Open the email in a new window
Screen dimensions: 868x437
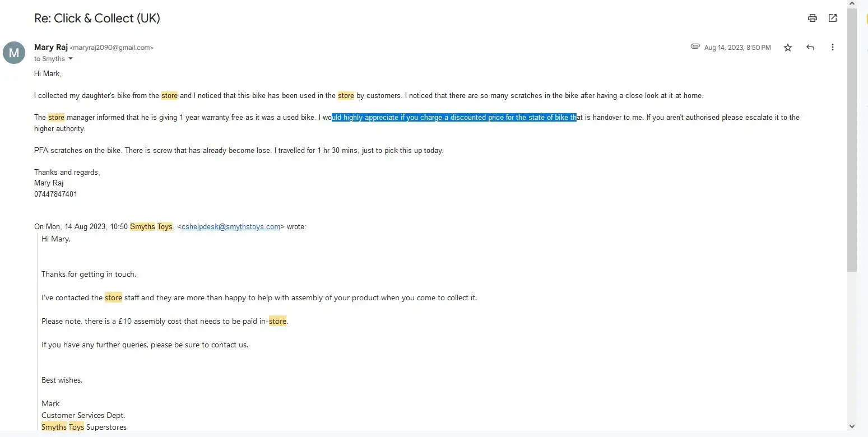[x=833, y=18]
